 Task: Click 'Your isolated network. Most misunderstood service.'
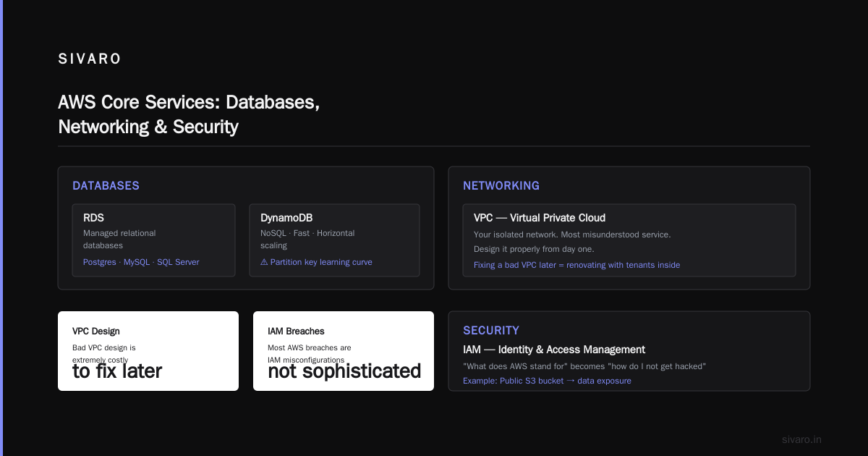572,235
